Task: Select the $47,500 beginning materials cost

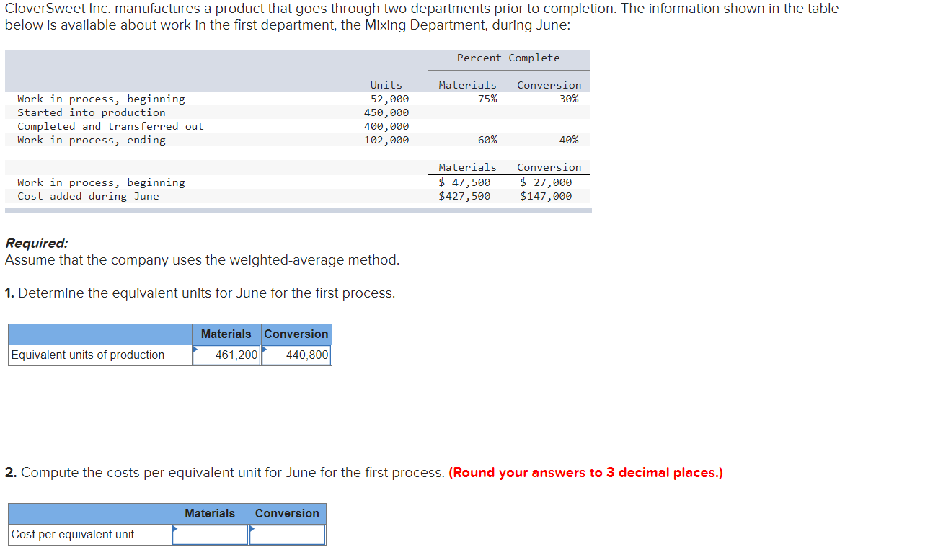Action: click(x=465, y=182)
